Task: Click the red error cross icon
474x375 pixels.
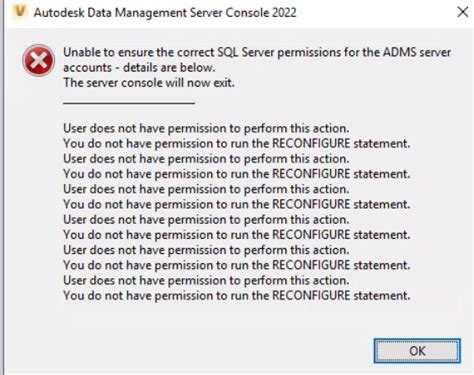Action: pyautogui.click(x=39, y=61)
